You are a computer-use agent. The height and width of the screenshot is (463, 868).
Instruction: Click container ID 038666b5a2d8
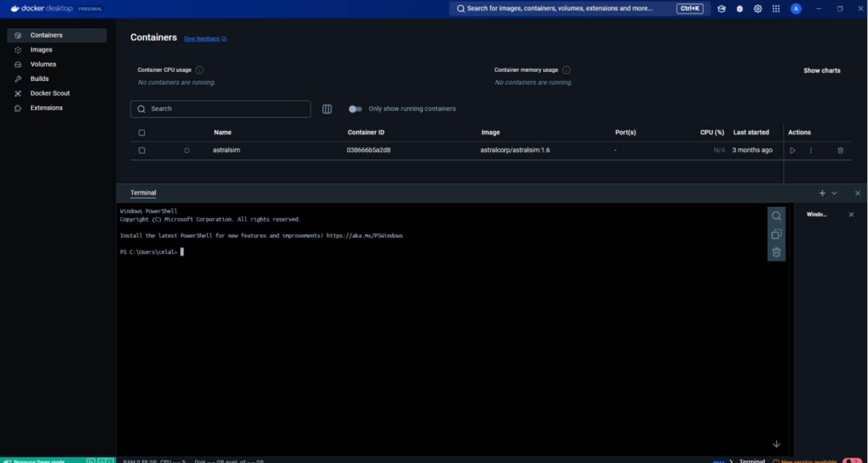(x=369, y=151)
